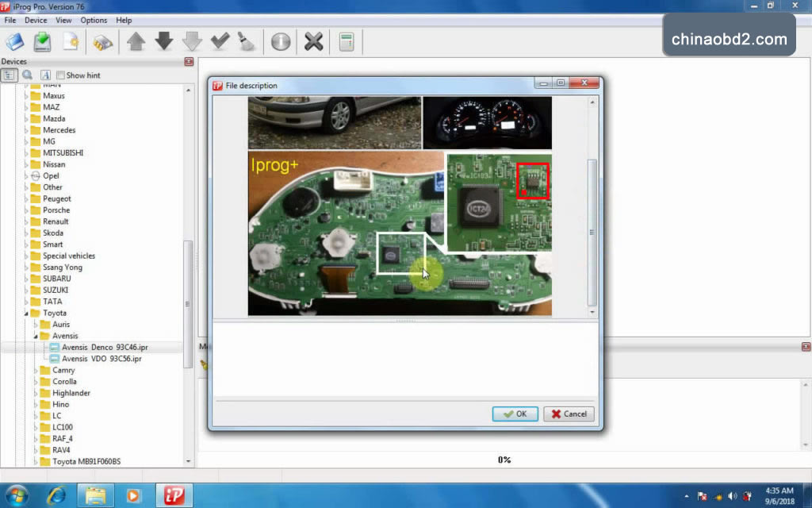Click the up arrow read icon
Screen dimensions: 812x508
(136, 41)
